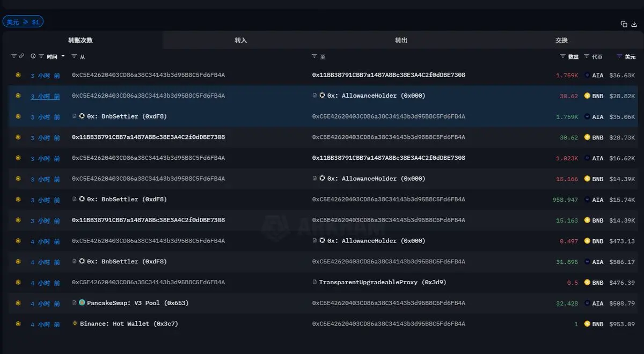644x354 pixels.
Task: Click Binance logo icon in last row
Action: click(x=75, y=324)
